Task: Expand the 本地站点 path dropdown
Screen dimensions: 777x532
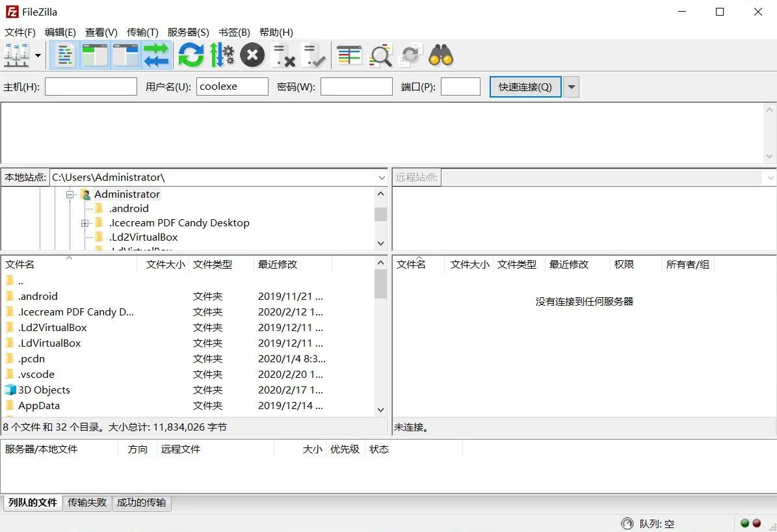Action: (x=382, y=178)
